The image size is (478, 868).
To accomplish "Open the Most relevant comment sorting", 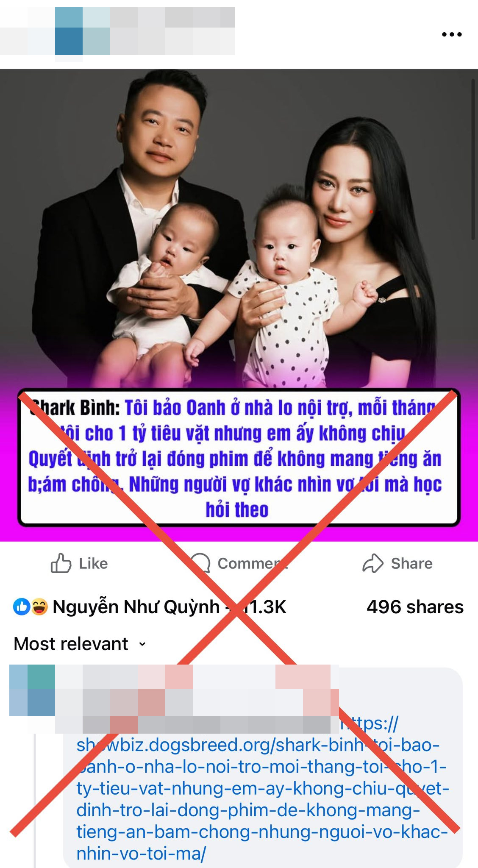I will 80,644.
